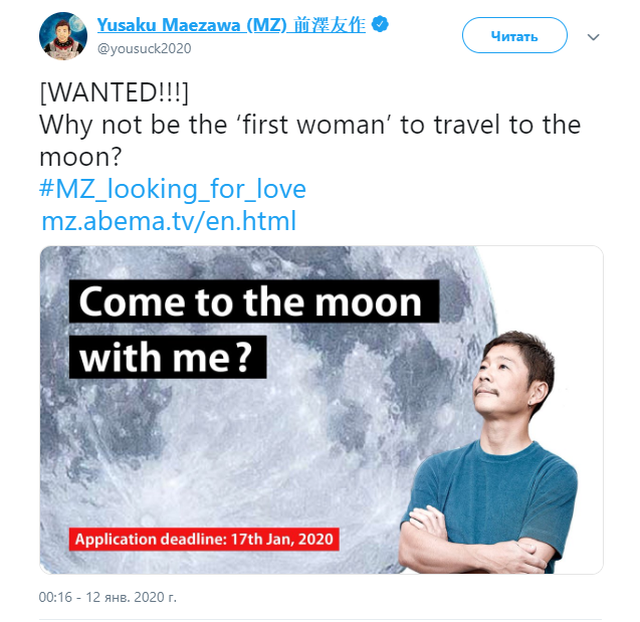Open the #MZ_looking_for_love hashtag
The height and width of the screenshot is (622, 640).
coord(173,189)
